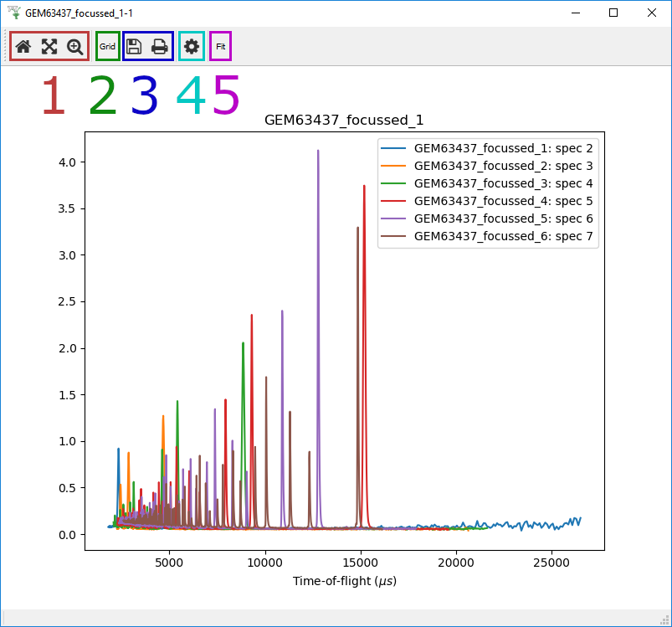Open figure options with gear icon

coord(192,47)
